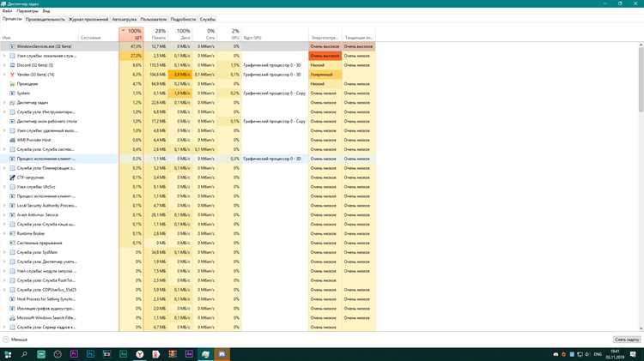This screenshot has height=361, width=644.
Task: Sort by the 100% ЦП column header
Action: tap(131, 34)
